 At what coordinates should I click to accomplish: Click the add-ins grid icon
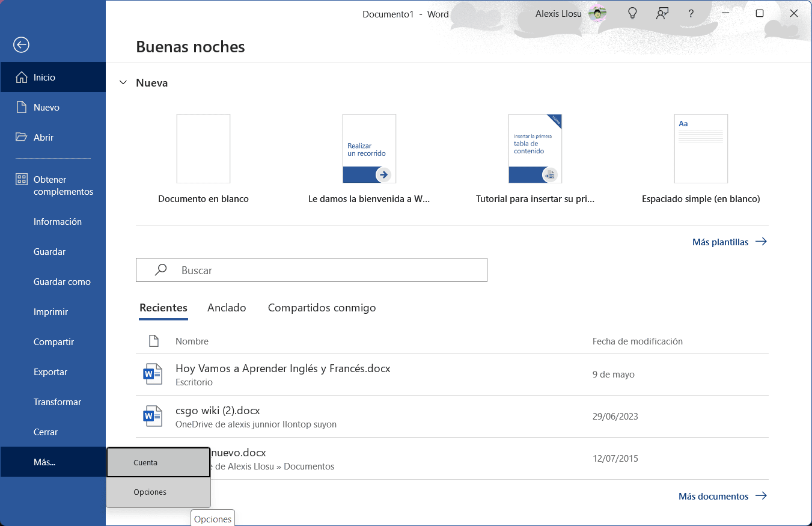click(22, 179)
